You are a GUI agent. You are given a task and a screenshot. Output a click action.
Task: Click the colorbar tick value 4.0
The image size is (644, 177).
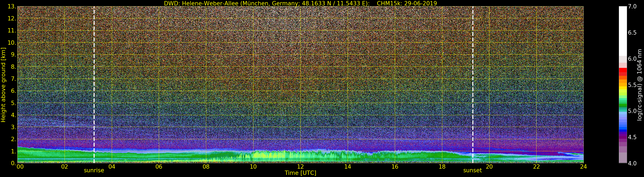(632, 163)
